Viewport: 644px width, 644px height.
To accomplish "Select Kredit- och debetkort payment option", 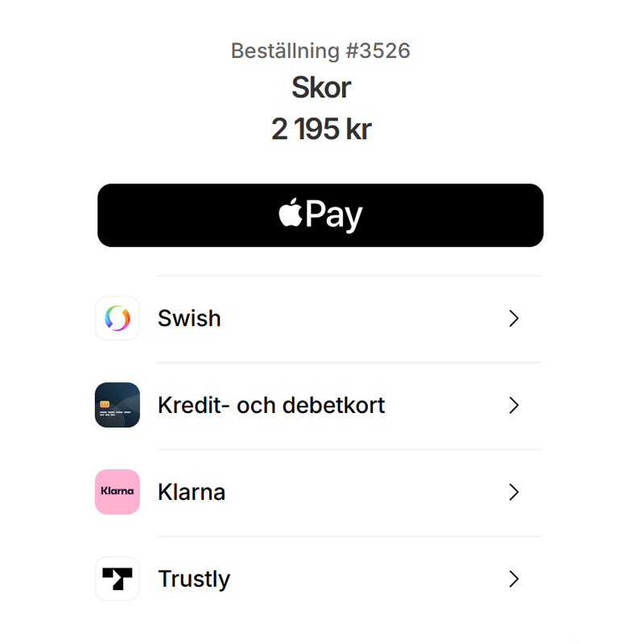I will [x=271, y=405].
